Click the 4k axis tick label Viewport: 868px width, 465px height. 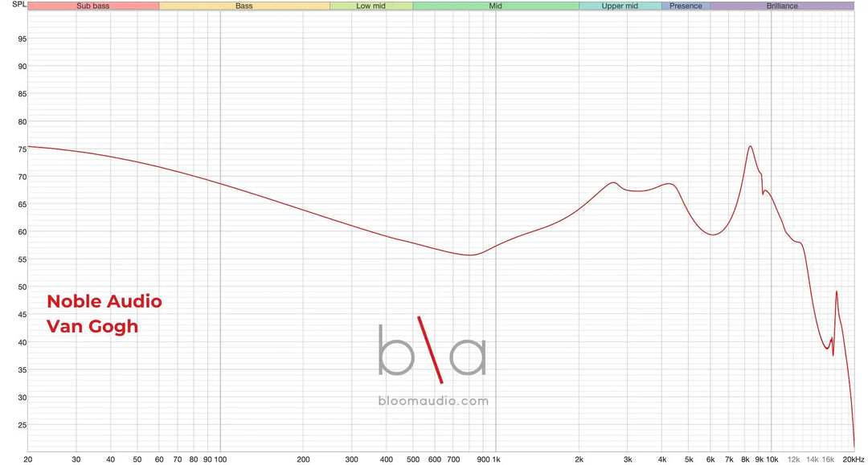pos(662,459)
